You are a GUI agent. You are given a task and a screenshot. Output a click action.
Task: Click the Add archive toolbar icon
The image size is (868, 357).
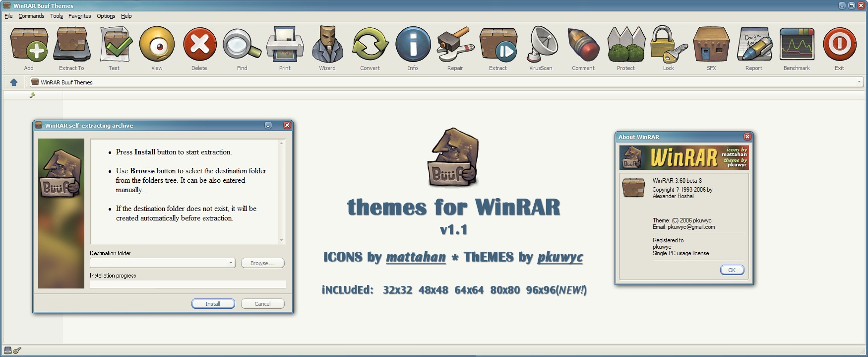pyautogui.click(x=29, y=45)
